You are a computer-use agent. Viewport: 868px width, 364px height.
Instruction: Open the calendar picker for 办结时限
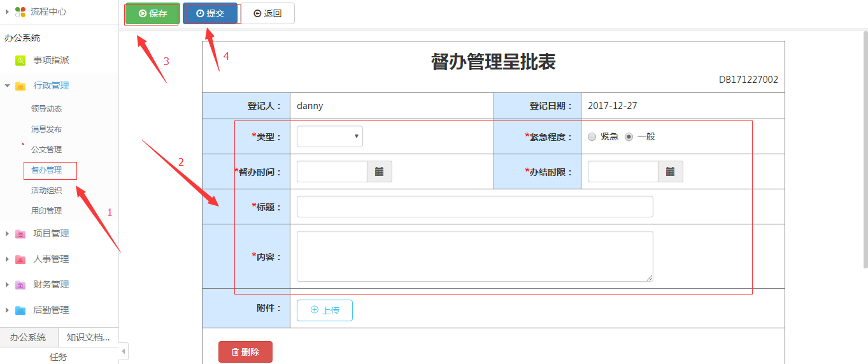(x=670, y=171)
